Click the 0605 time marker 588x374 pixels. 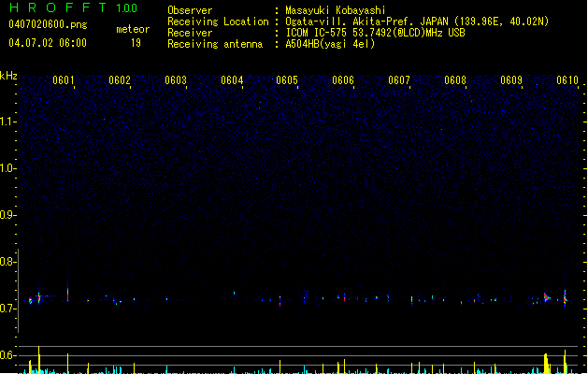(x=287, y=80)
